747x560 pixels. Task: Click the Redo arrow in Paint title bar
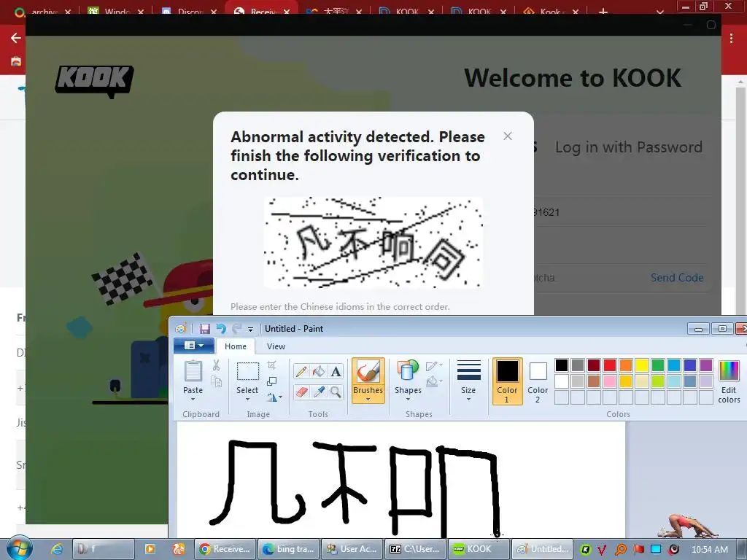click(x=237, y=329)
